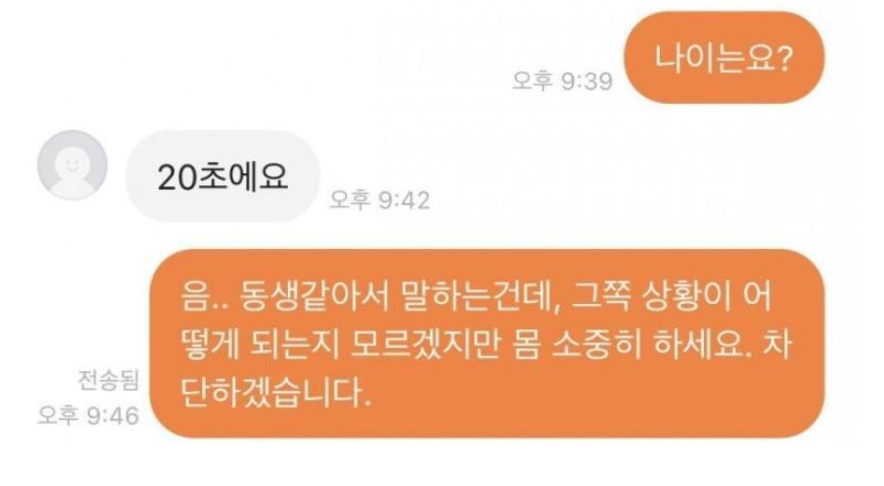The image size is (884, 486).
Task: Click the '오후 9:46' timestamp
Action: (x=89, y=416)
